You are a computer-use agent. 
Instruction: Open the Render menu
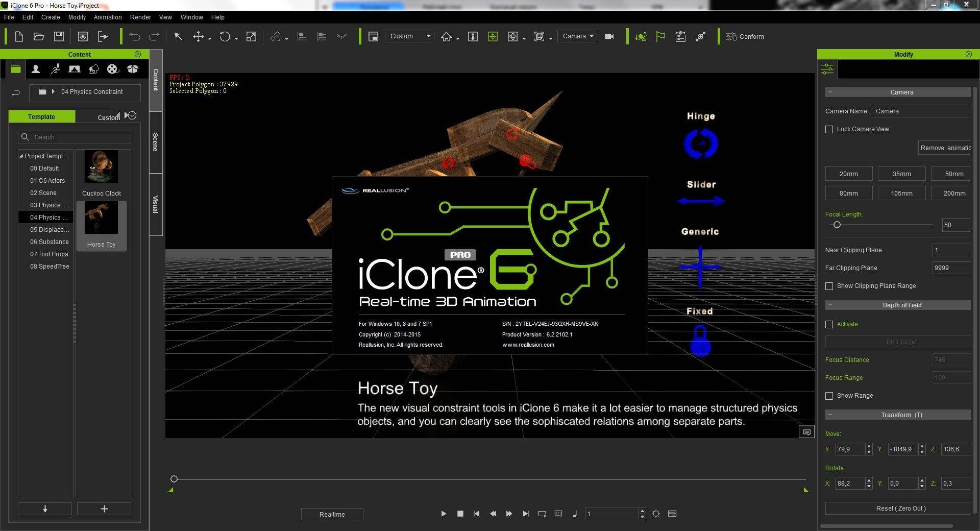tap(140, 17)
